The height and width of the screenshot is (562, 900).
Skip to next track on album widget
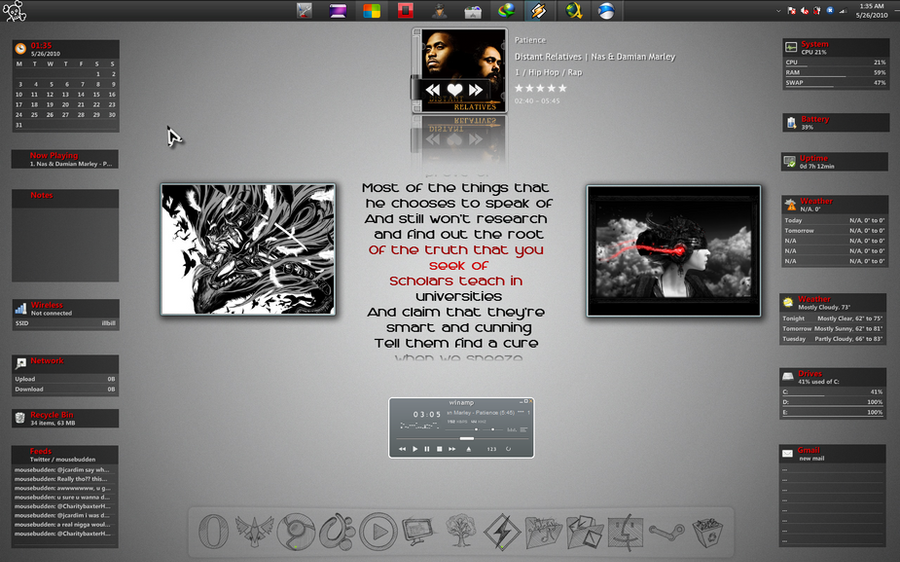(x=476, y=90)
